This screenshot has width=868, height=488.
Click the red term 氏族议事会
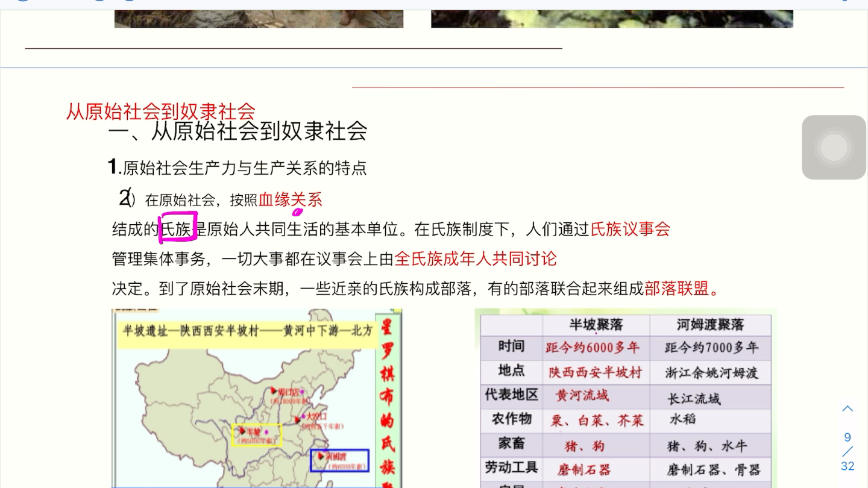click(x=631, y=229)
